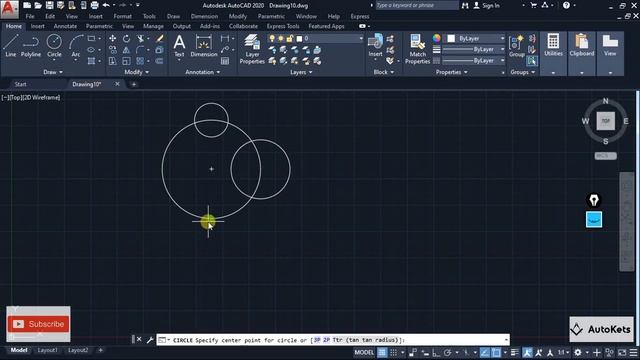The width and height of the screenshot is (640, 360).
Task: Pick the Stretch tool
Action: 112,61
